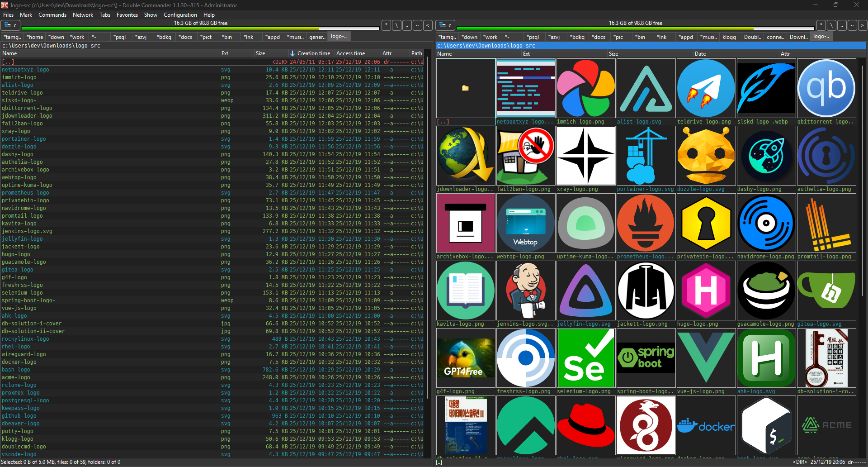The image size is (868, 467).
Task: Open the Commands menu
Action: [52, 15]
